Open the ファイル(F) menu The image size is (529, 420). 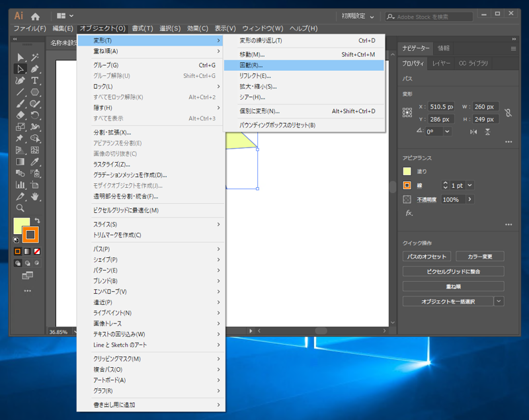pos(30,28)
